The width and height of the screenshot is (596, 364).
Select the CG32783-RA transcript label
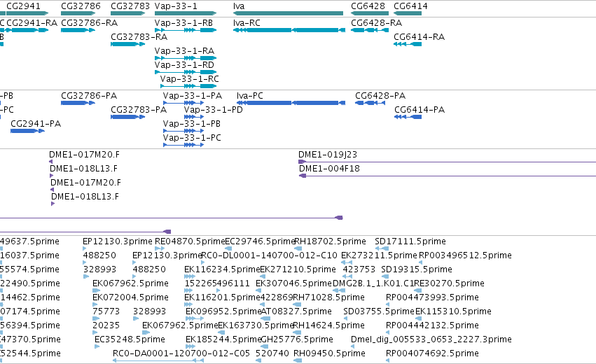click(x=139, y=37)
